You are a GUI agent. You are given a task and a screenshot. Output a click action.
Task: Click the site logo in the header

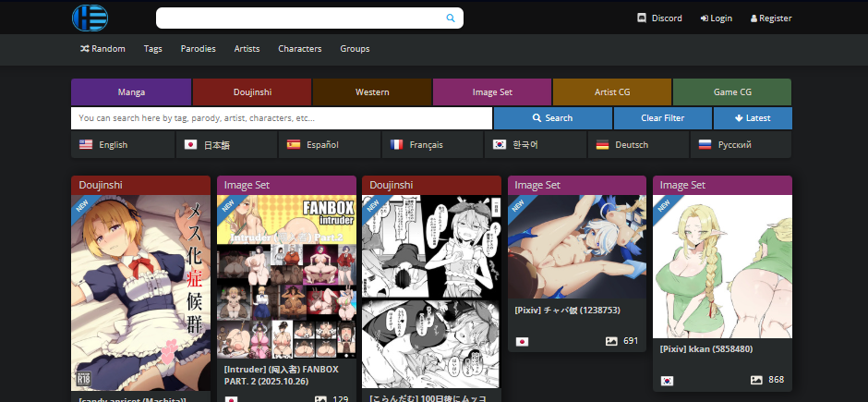(90, 18)
